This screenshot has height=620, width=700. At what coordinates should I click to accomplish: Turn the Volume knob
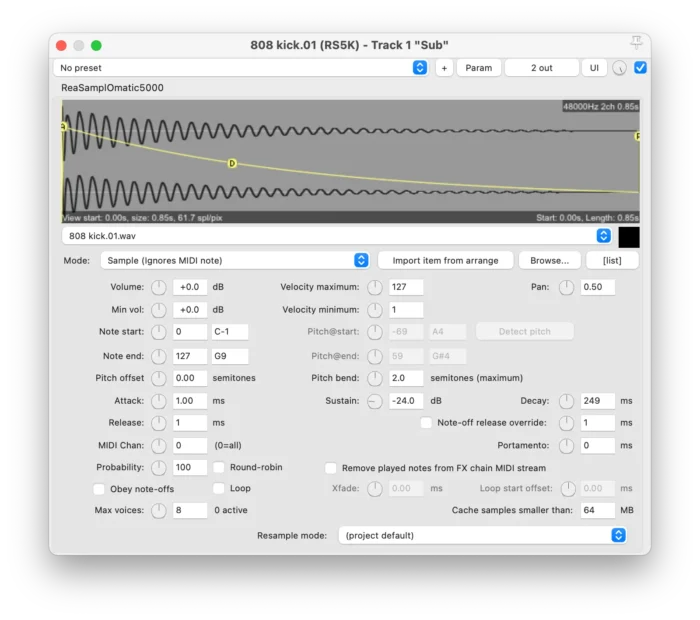point(158,287)
